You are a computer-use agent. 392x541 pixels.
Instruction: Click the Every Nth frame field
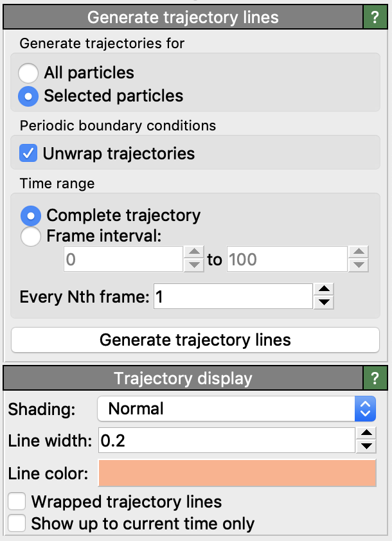[x=233, y=297]
